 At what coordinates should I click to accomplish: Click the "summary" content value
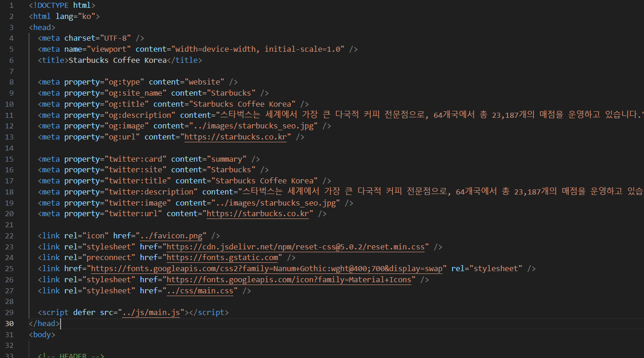227,159
